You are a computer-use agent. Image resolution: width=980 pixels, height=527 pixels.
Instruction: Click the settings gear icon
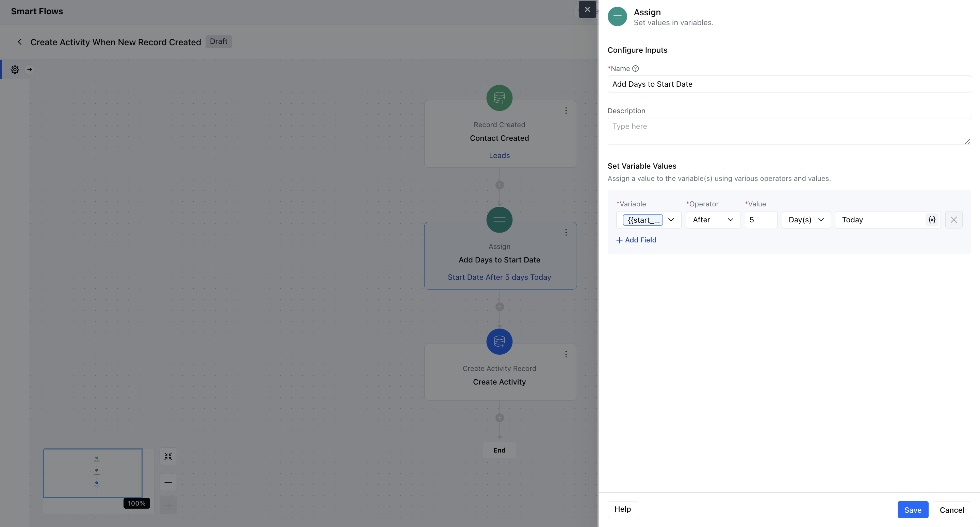click(x=15, y=70)
